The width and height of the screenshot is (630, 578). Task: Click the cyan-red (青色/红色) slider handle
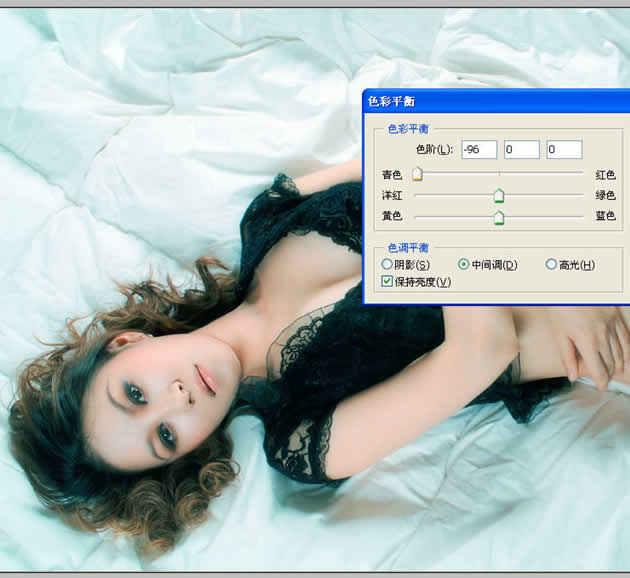tap(417, 174)
